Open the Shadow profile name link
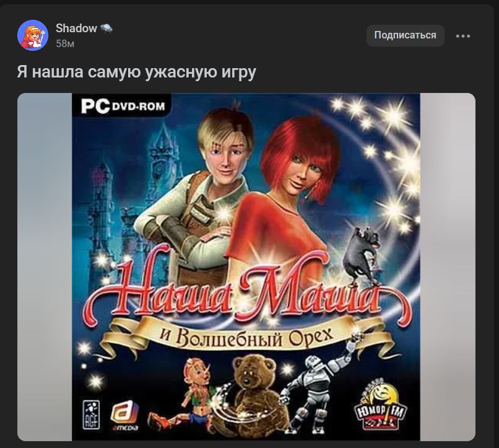 click(x=76, y=29)
